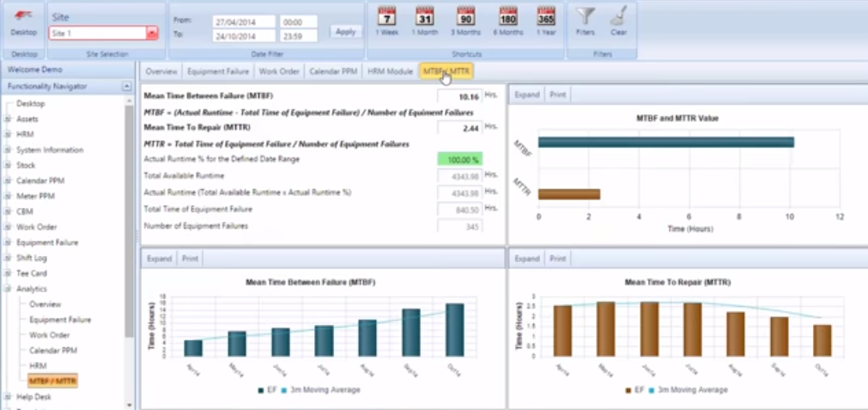868x410 pixels.
Task: Expand the MTBF and MTTR Value chart
Action: click(x=527, y=95)
